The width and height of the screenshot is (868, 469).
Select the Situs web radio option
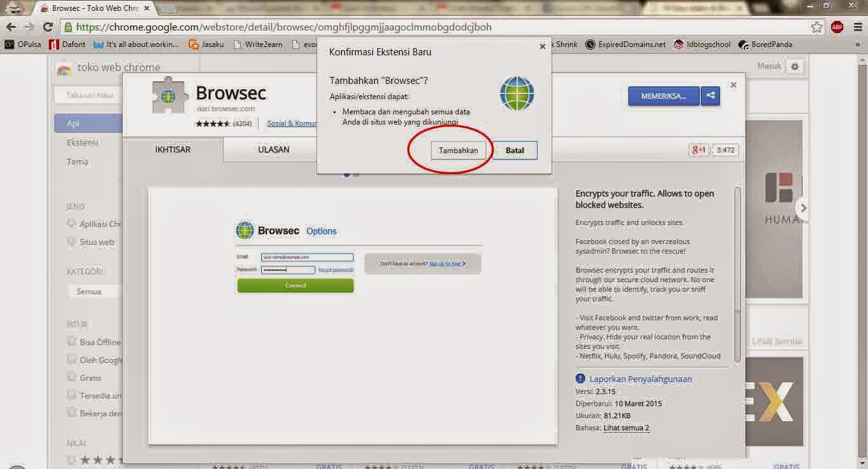click(x=71, y=242)
